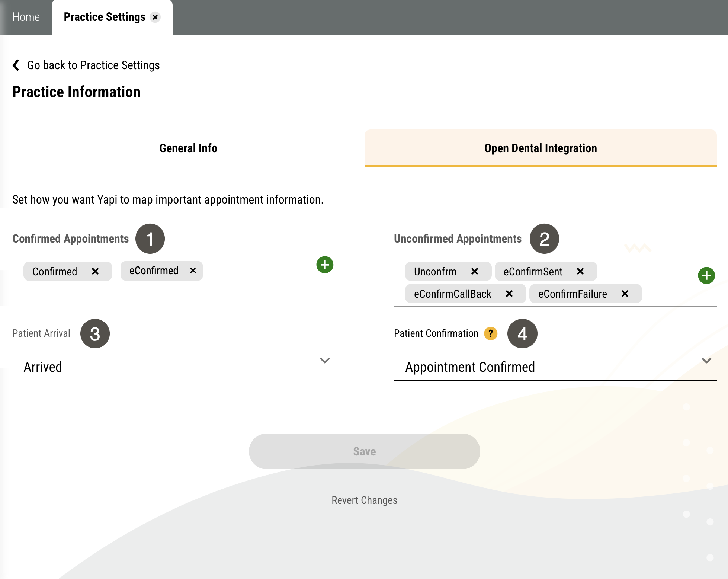Click the eConfirmCallBack tag label
Screen dimensions: 728x579
tap(452, 294)
